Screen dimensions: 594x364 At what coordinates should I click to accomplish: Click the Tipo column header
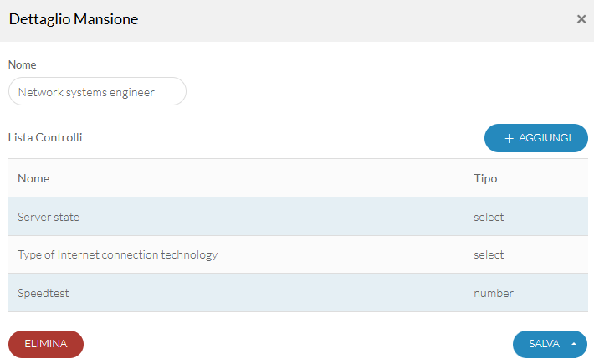tap(485, 178)
